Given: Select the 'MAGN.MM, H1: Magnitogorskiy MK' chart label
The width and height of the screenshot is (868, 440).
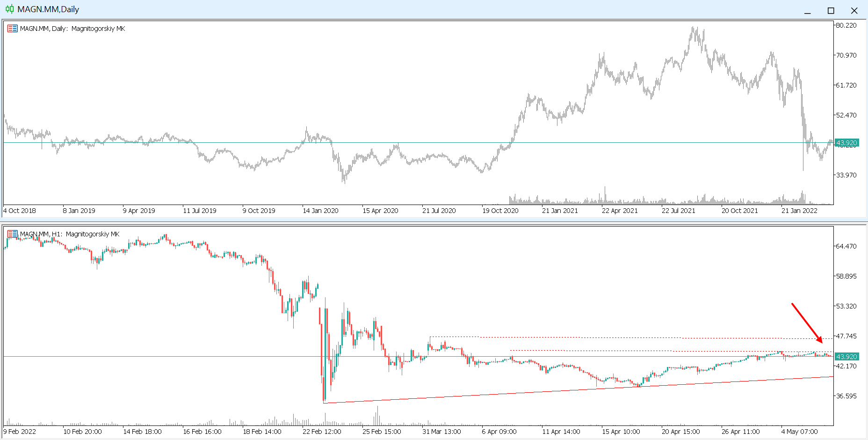Looking at the screenshot, I should click(70, 234).
